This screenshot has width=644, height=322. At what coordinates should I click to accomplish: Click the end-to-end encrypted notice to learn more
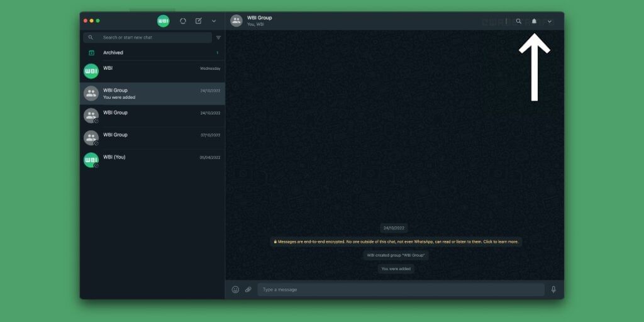(396, 241)
